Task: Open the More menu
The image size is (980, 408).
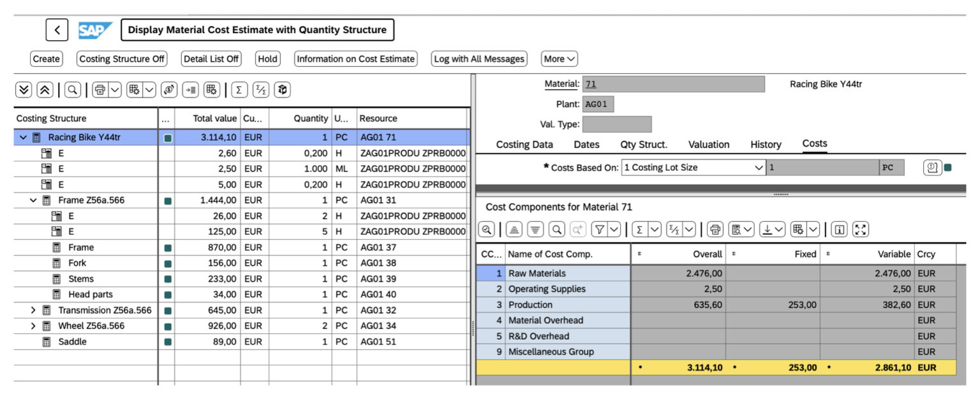Action: click(558, 59)
